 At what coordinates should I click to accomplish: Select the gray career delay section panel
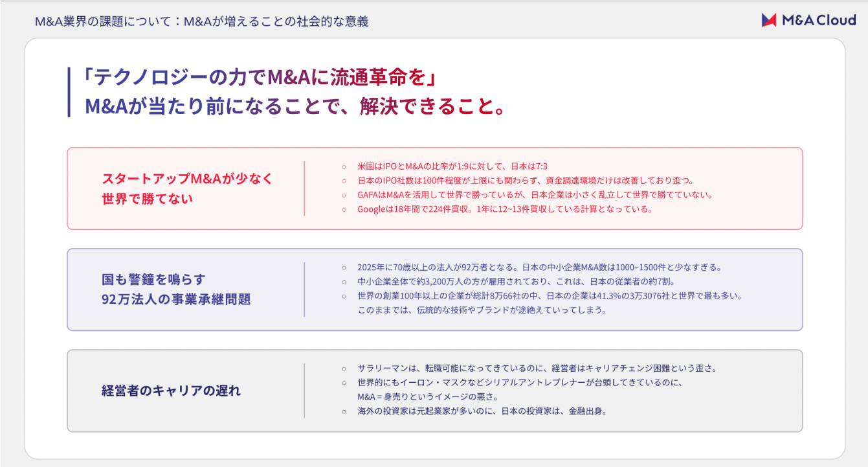(434, 389)
